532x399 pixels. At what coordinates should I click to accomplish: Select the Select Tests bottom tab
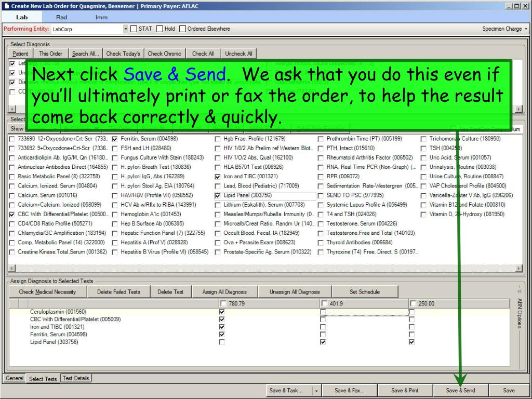pyautogui.click(x=43, y=379)
